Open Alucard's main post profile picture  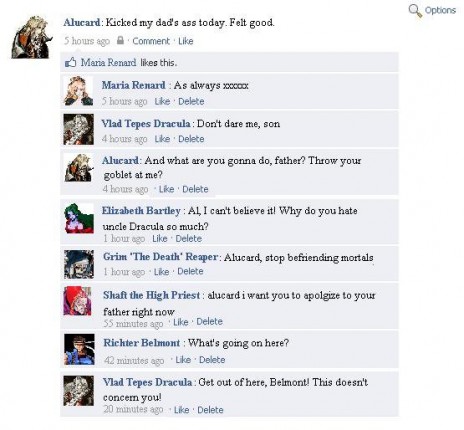[32, 37]
